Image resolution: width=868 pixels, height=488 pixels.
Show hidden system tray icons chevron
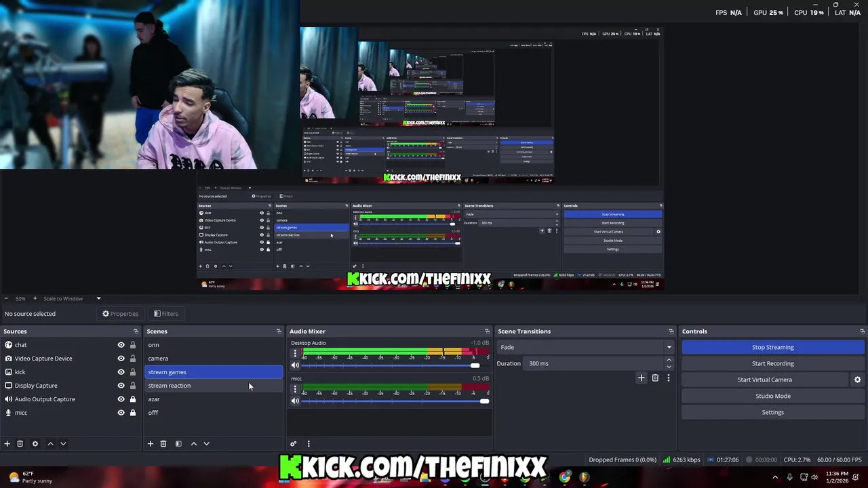(775, 477)
